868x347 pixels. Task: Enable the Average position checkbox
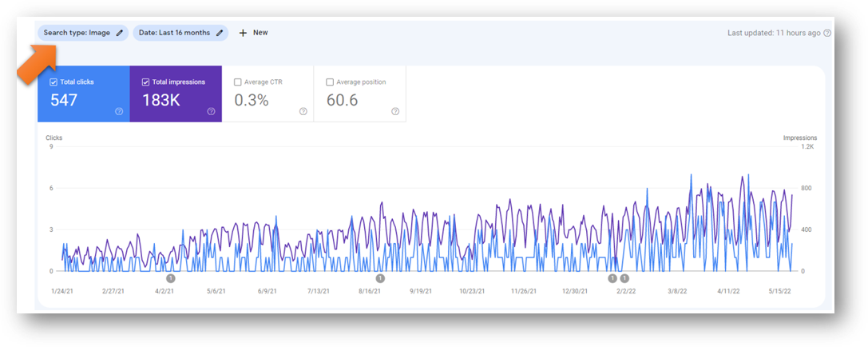tap(329, 82)
